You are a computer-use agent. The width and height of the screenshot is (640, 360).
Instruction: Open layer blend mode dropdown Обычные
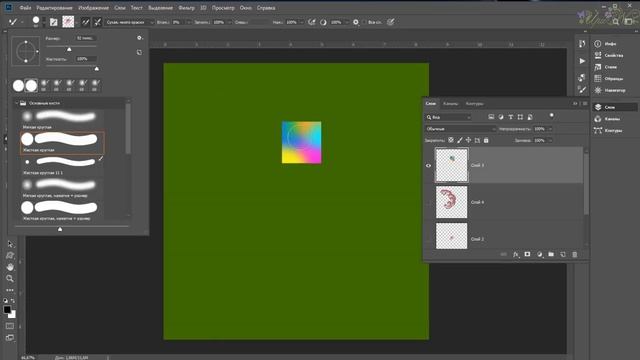[460, 129]
